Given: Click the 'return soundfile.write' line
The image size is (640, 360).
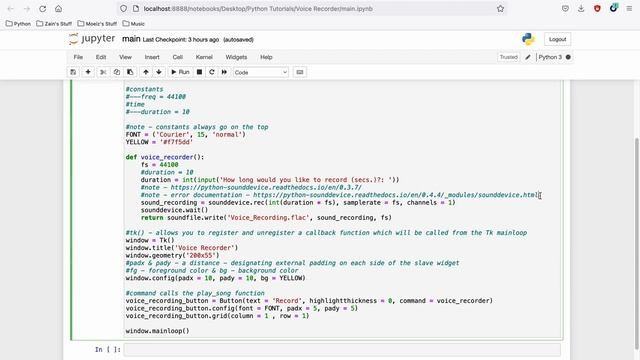Looking at the screenshot, I should click(266, 218).
